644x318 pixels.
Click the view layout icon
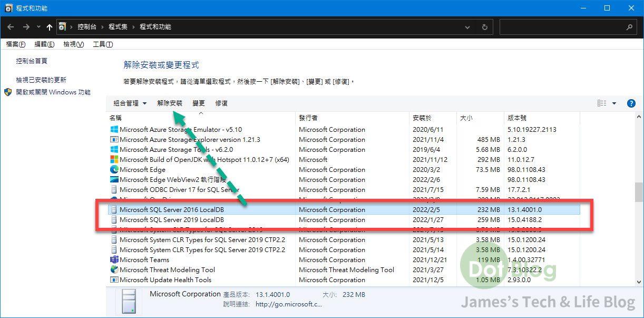click(602, 103)
